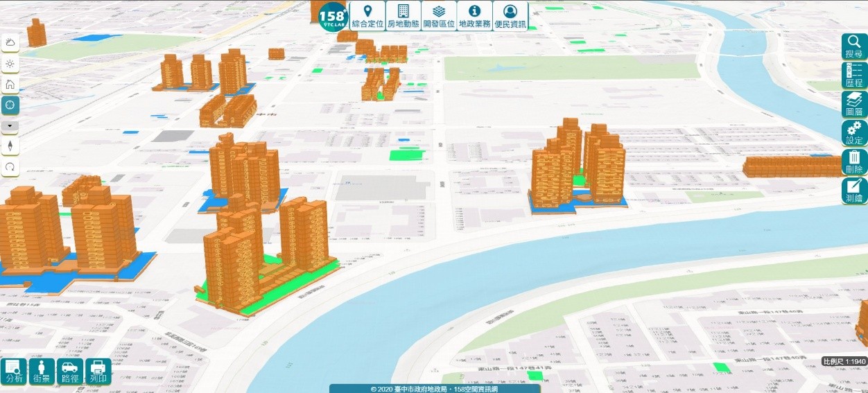Screen dimensions: 868x393
Task: Open the 搜尋 search tool
Action: pyautogui.click(x=854, y=46)
